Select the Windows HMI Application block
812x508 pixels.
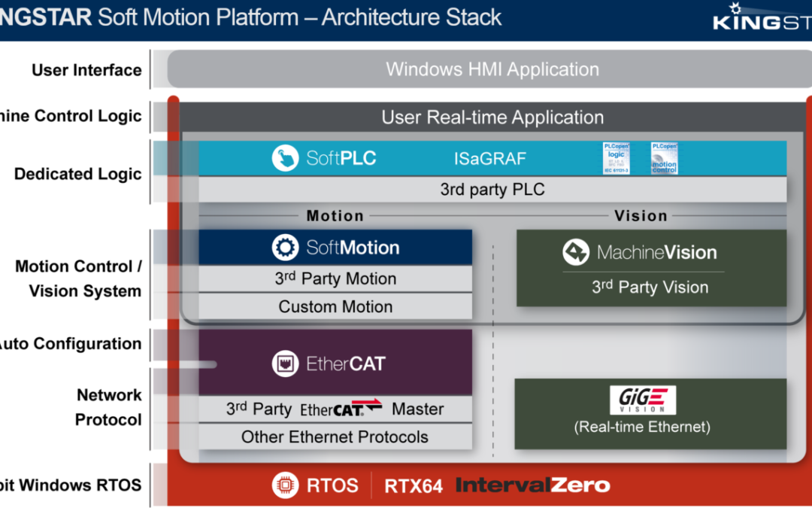[489, 69]
